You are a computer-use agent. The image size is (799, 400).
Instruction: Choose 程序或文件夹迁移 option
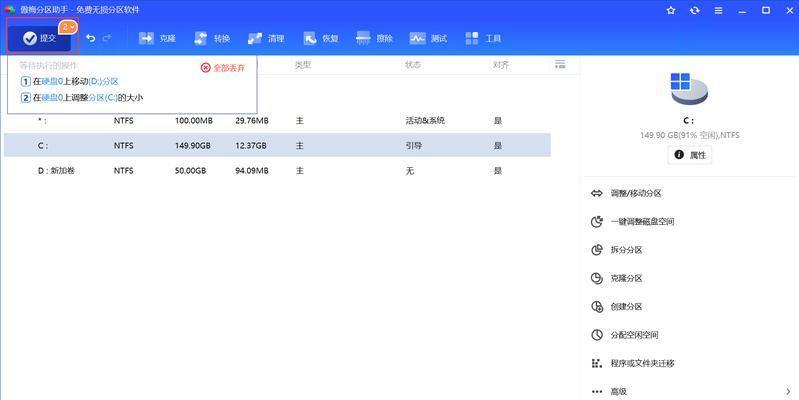point(632,363)
